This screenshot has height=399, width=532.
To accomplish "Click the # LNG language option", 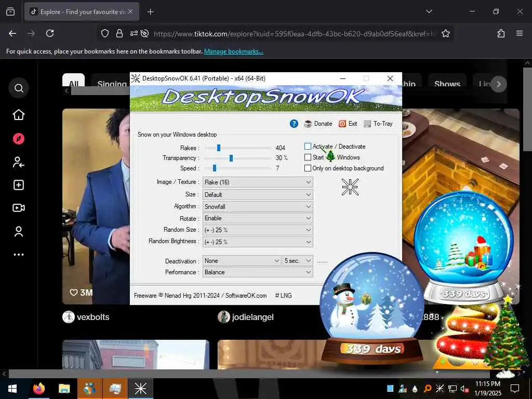I will pyautogui.click(x=283, y=296).
